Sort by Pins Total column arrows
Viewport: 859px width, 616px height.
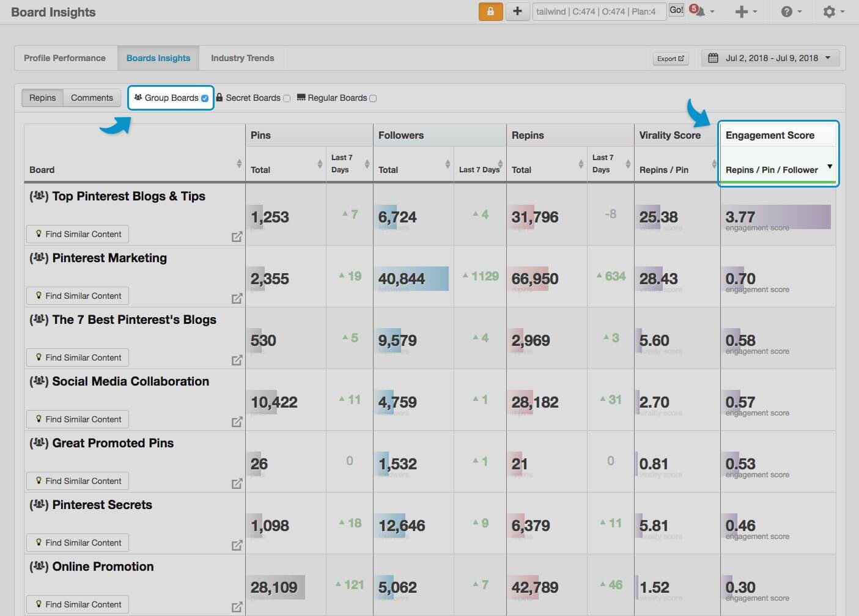(x=320, y=164)
